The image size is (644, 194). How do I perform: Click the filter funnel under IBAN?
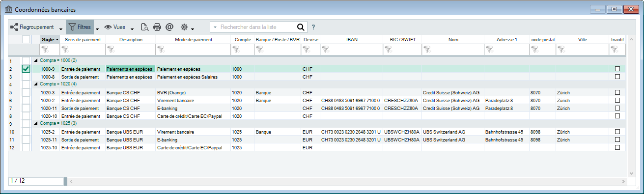pyautogui.click(x=326, y=49)
